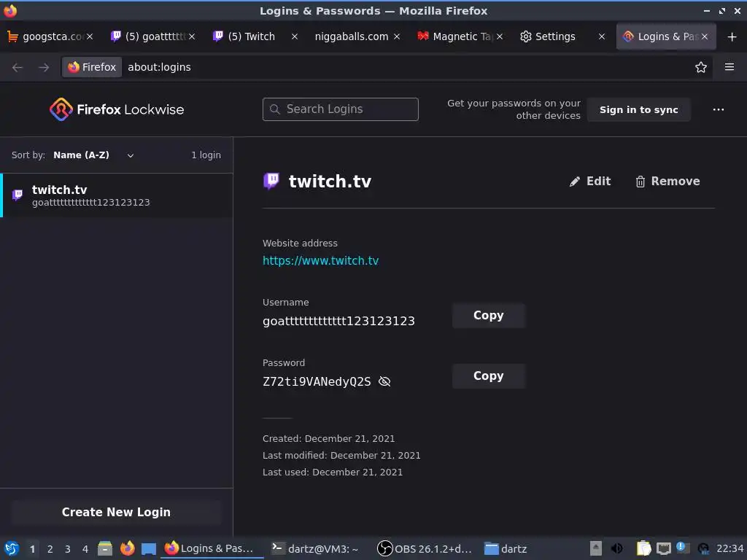Focus the Search Logins field
Screen dimensions: 747x560
pos(341,109)
